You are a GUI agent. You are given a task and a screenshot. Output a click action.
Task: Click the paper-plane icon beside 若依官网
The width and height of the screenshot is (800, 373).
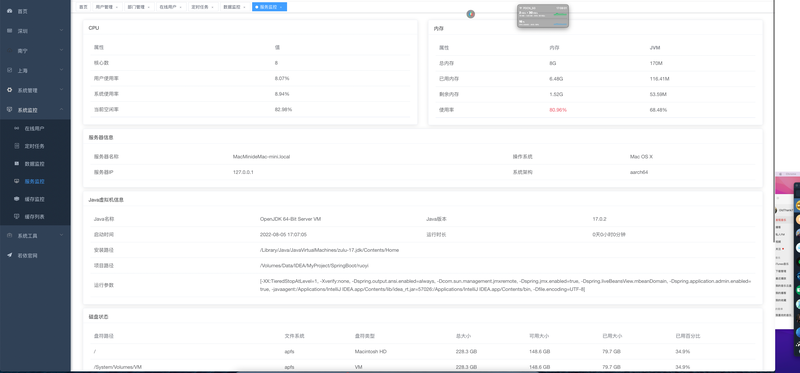pos(10,255)
